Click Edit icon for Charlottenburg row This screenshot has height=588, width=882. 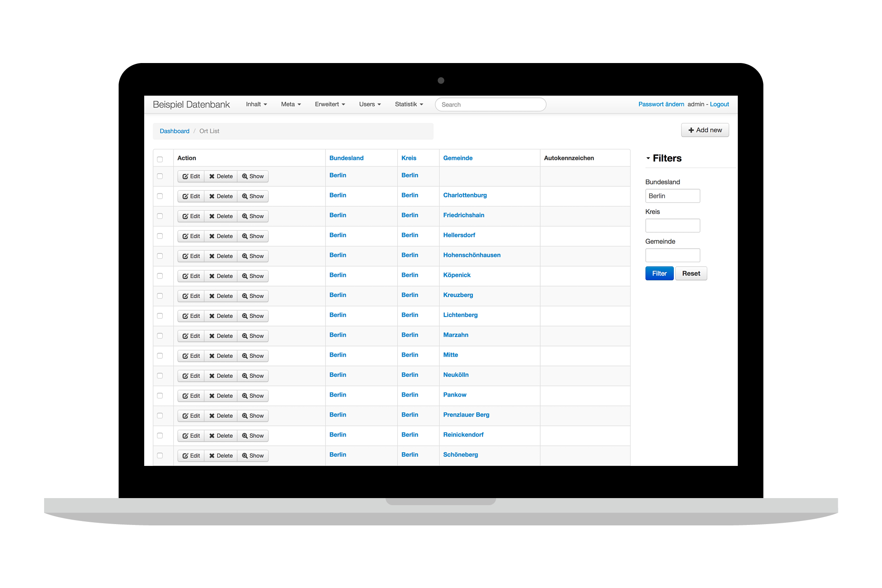tap(185, 197)
